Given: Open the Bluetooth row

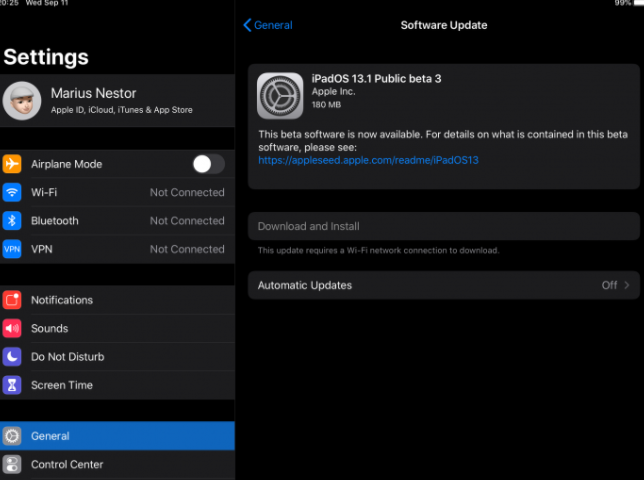Looking at the screenshot, I should [x=117, y=221].
